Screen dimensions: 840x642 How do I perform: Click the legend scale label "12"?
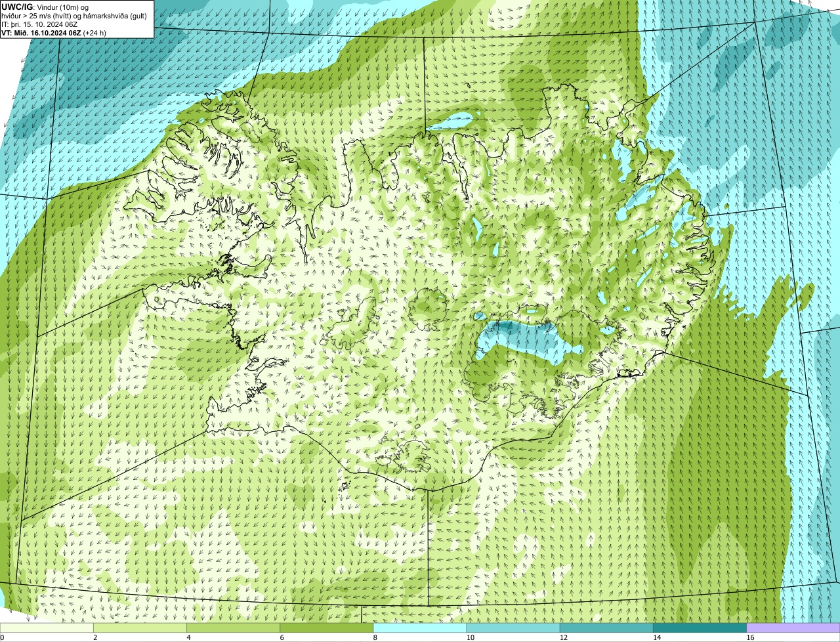(563, 637)
